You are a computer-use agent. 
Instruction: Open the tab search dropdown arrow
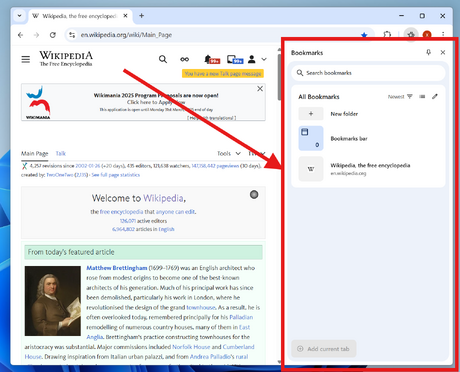point(20,16)
